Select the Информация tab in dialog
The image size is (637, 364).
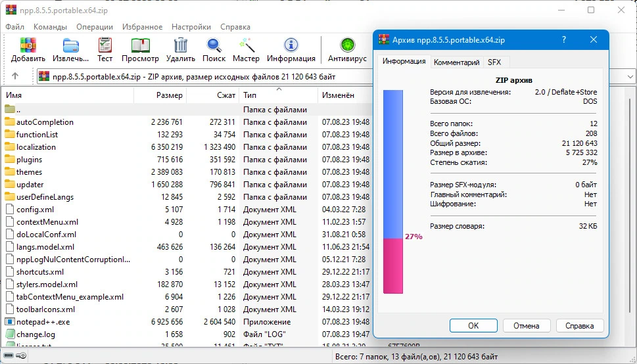pos(404,61)
